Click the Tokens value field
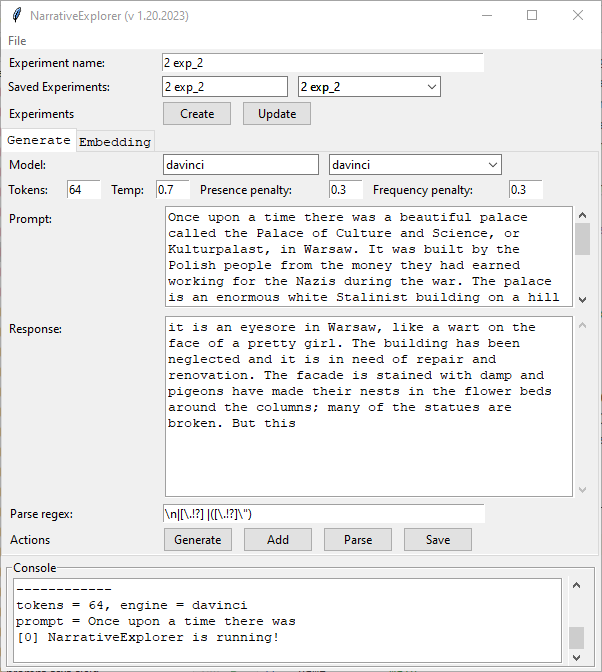This screenshot has height=672, width=602. pyautogui.click(x=84, y=189)
